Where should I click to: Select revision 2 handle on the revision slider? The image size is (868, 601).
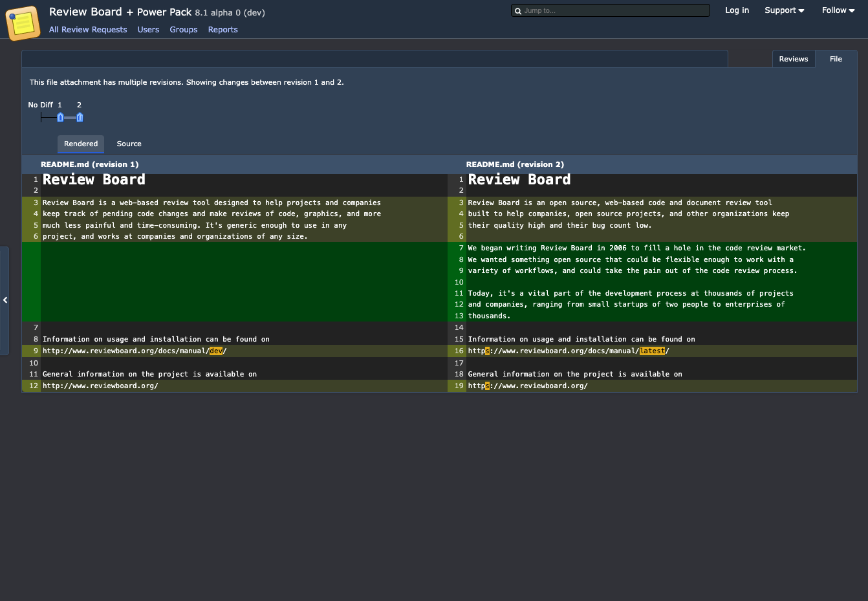coord(80,117)
